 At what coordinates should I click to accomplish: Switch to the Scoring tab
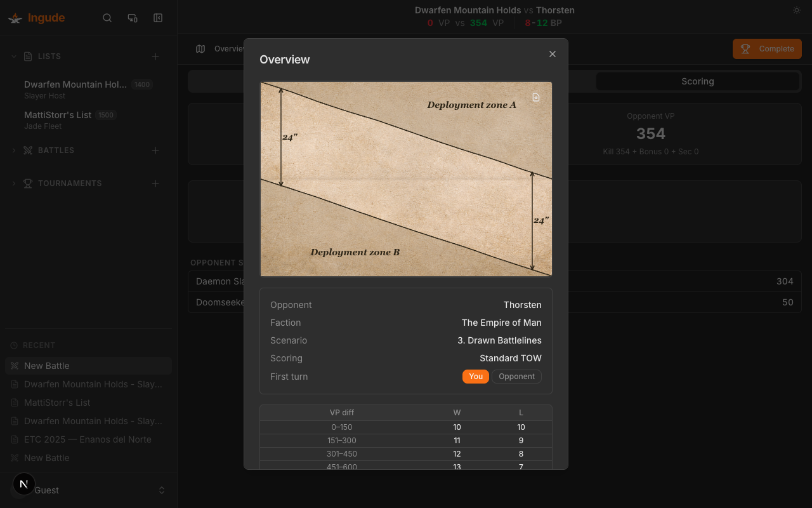click(697, 81)
